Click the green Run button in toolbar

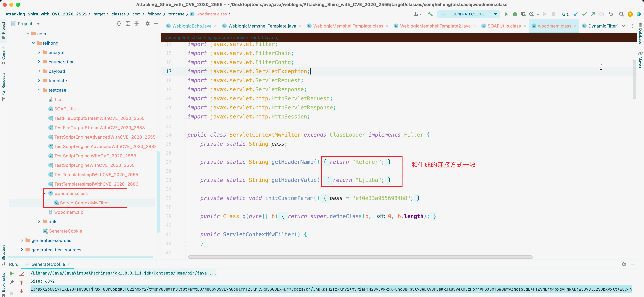pyautogui.click(x=506, y=14)
